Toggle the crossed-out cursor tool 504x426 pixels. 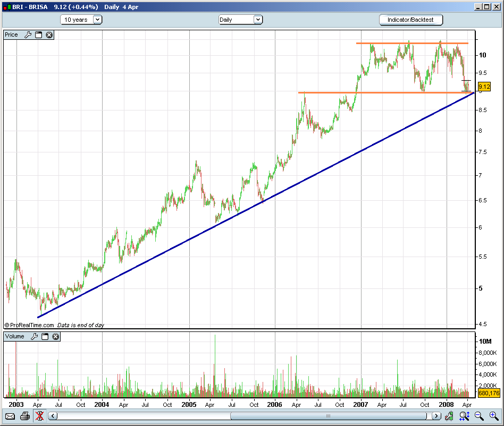click(39, 416)
